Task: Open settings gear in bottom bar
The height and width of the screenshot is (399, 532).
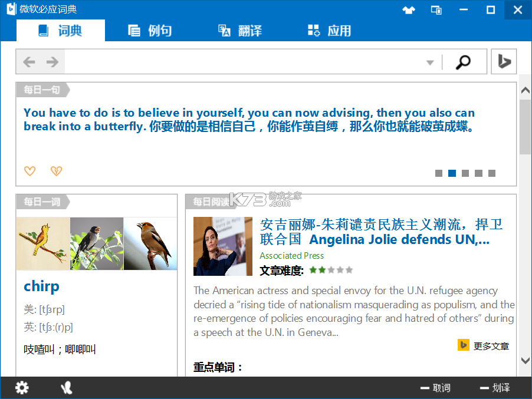Action: coord(22,387)
